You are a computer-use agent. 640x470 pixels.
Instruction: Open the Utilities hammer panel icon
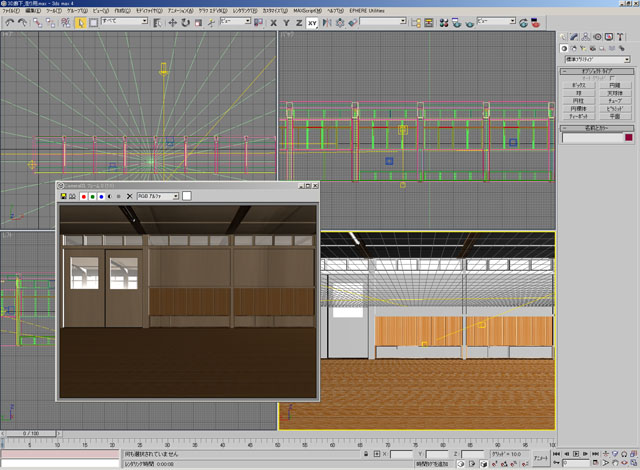(620, 37)
